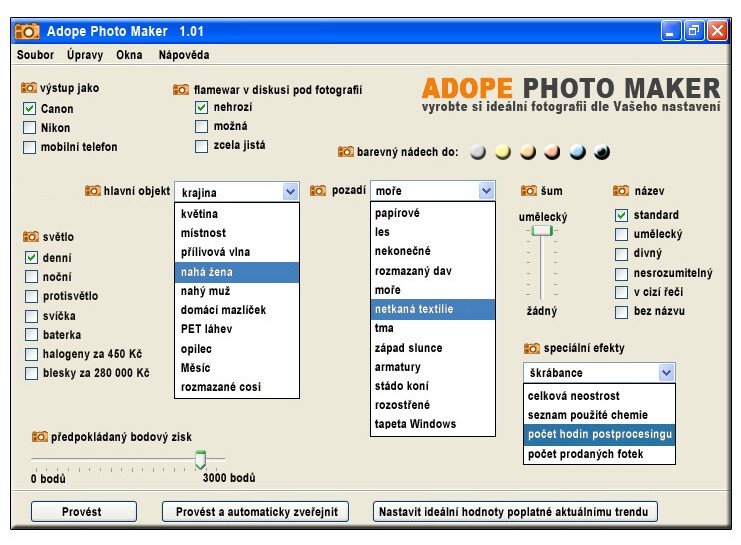
Task: Expand the 'pozadí' dropdown showing 'moře'
Action: point(486,190)
